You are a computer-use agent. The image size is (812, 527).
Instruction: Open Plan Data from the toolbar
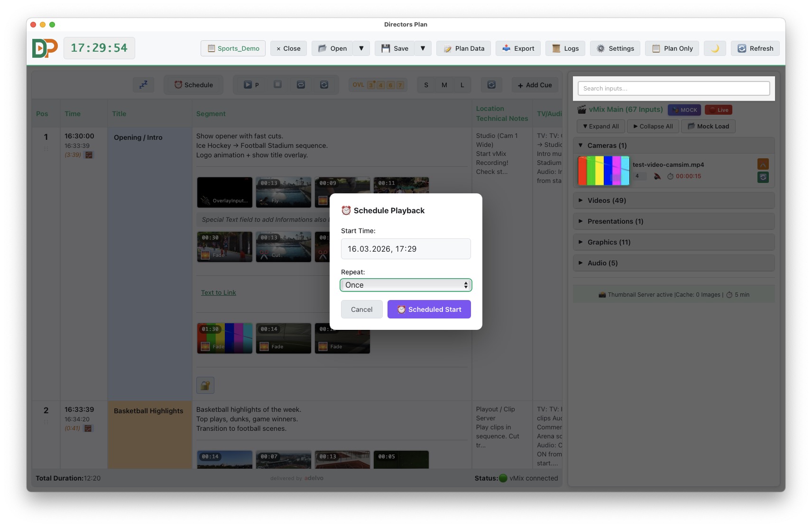tap(463, 48)
